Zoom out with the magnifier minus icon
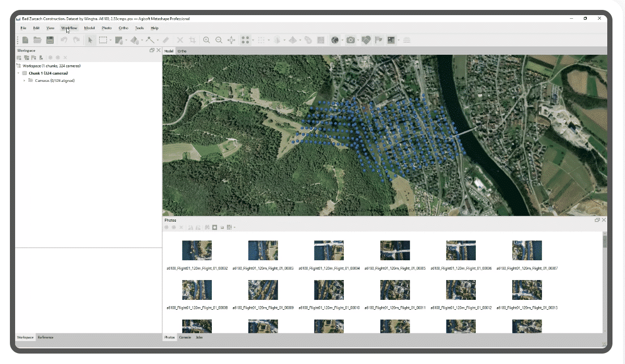Viewport: 625px width, 364px height. pos(219,40)
